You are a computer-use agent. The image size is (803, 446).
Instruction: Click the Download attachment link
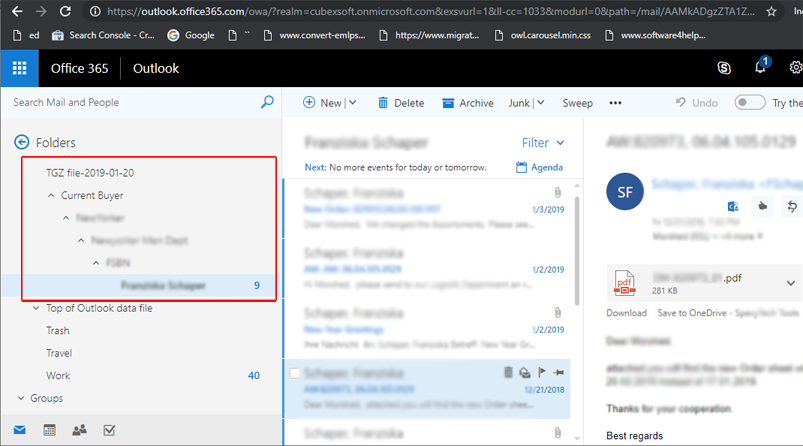tap(627, 313)
